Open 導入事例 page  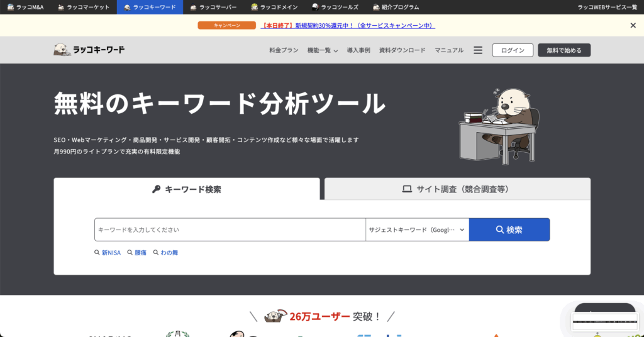click(358, 50)
